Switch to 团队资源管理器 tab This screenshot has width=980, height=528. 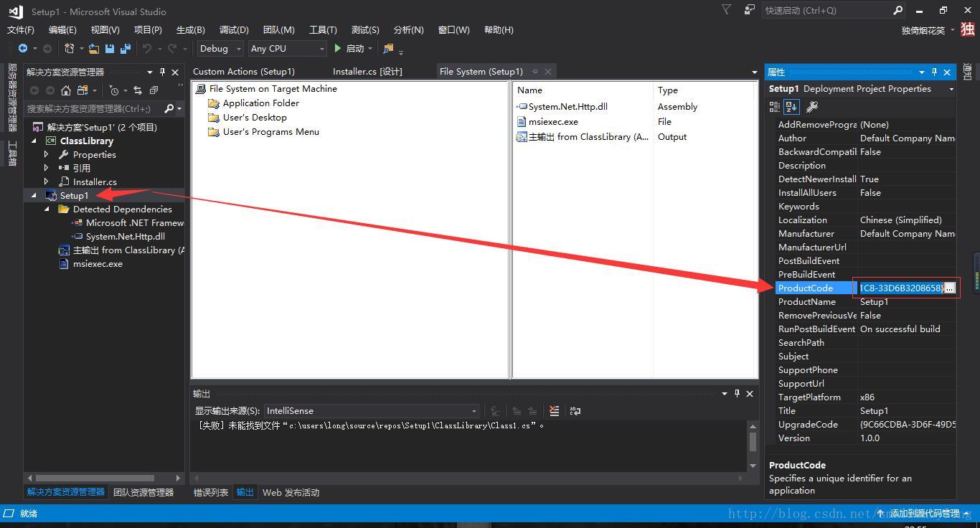click(x=143, y=492)
